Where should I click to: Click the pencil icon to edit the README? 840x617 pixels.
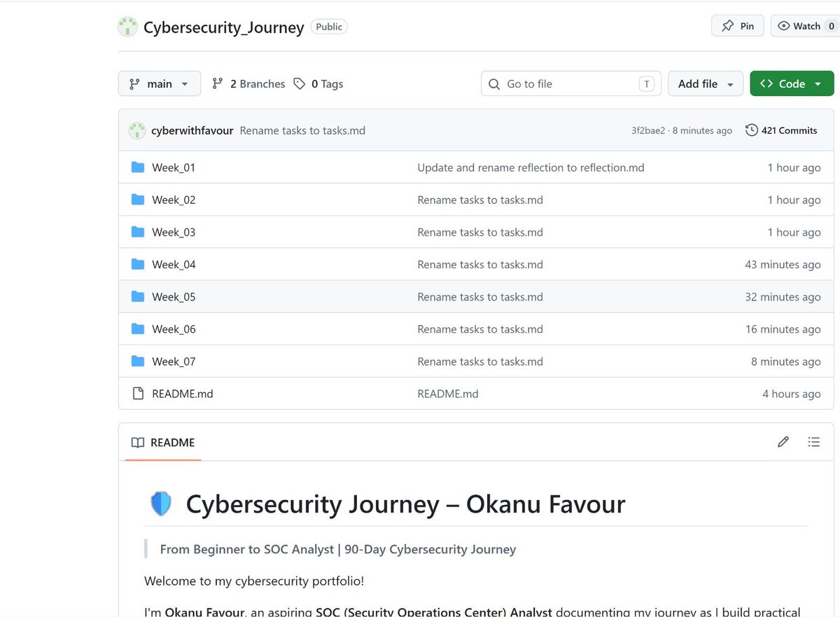click(x=783, y=442)
